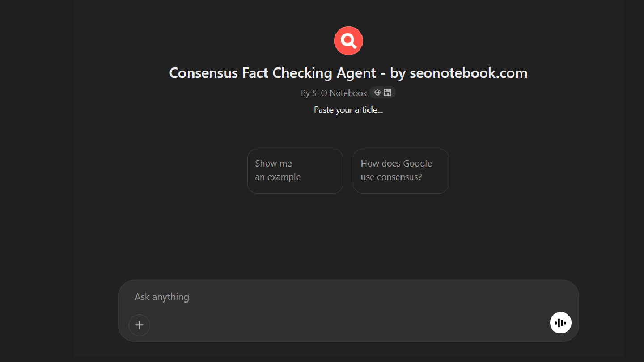Click the "Fact Checking Agent" part of the title
This screenshot has width=644, height=362.
point(309,73)
